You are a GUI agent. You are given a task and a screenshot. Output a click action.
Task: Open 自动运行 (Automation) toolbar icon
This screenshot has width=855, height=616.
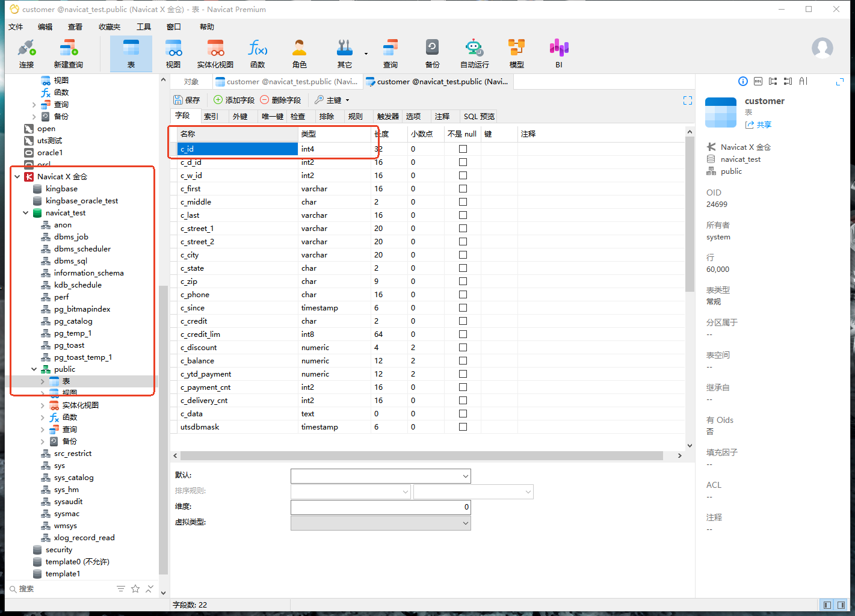point(474,54)
